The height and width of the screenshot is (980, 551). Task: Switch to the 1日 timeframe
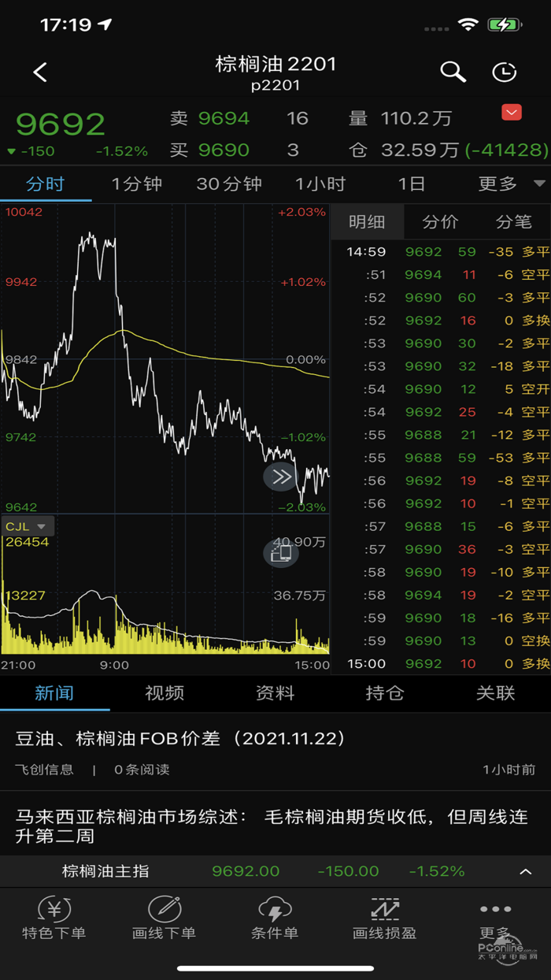tap(412, 184)
